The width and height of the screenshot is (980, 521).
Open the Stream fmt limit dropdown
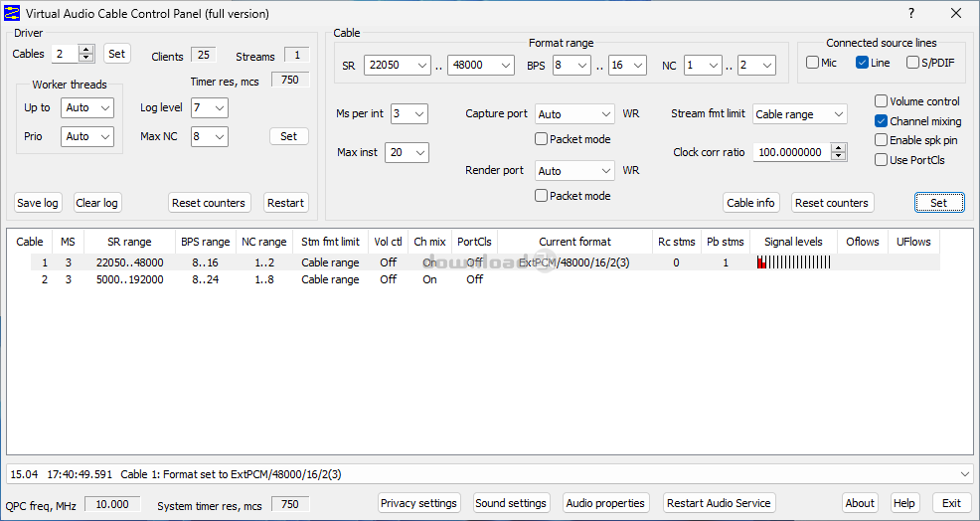(800, 114)
